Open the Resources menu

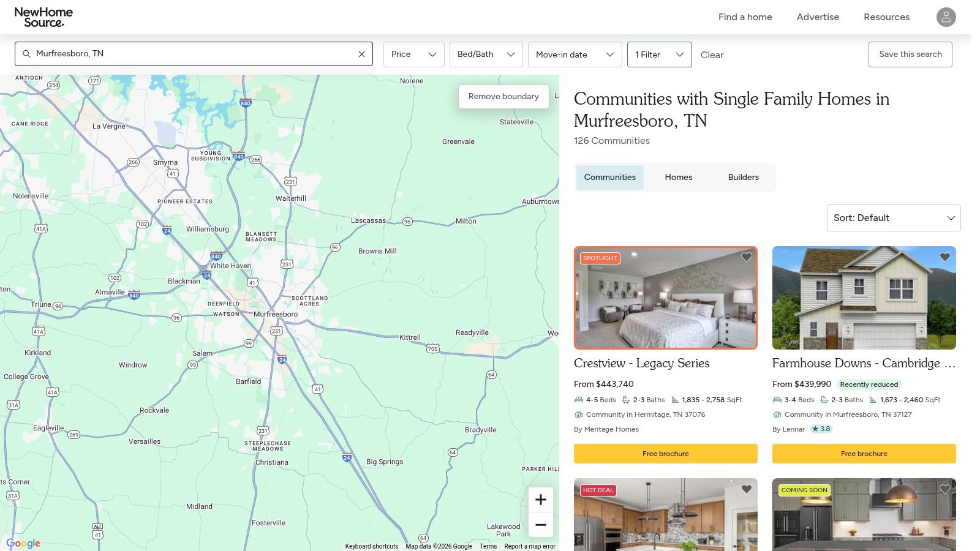point(887,17)
